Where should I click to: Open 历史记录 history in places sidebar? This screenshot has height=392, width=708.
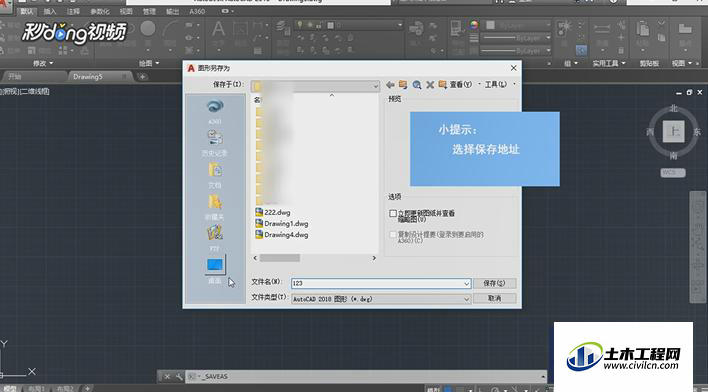coord(215,144)
